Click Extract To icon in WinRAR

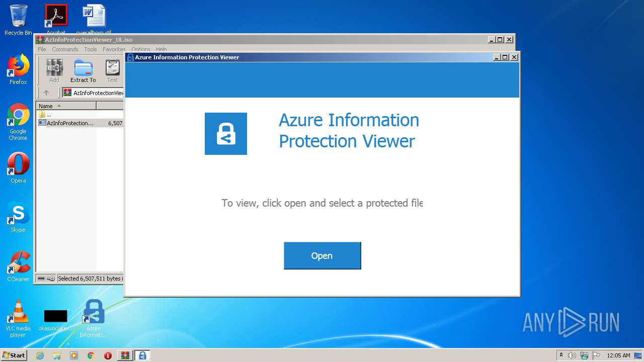coord(83,71)
